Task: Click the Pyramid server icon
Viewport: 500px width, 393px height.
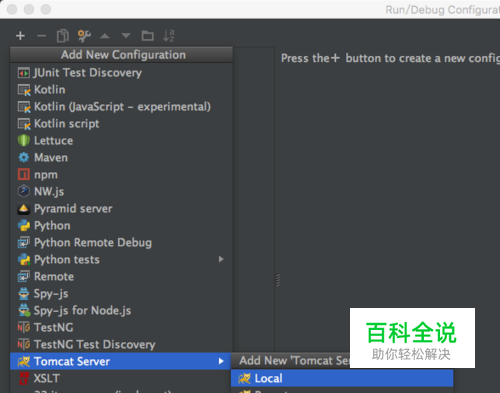Action: tap(24, 209)
